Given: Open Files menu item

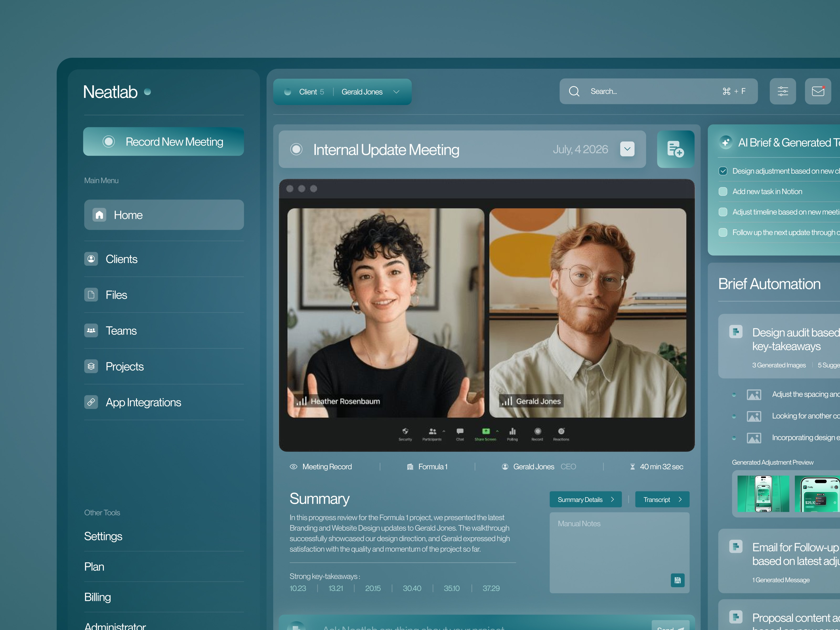Looking at the screenshot, I should click(x=164, y=295).
